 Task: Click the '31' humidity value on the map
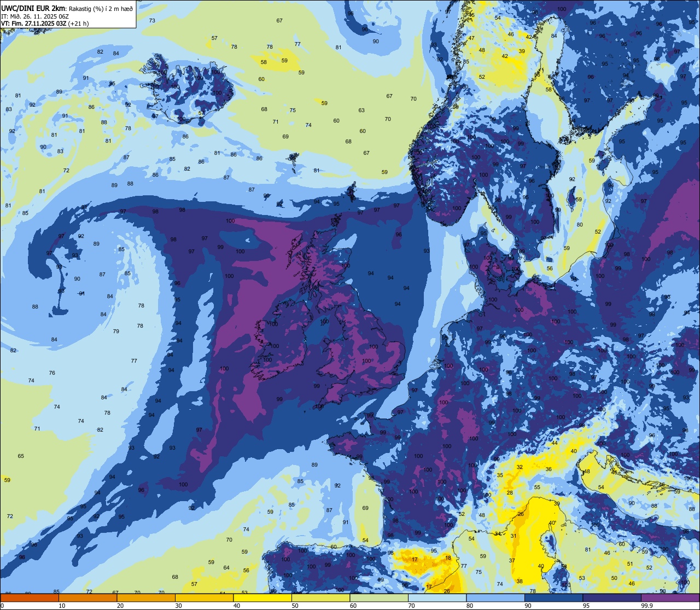click(514, 536)
